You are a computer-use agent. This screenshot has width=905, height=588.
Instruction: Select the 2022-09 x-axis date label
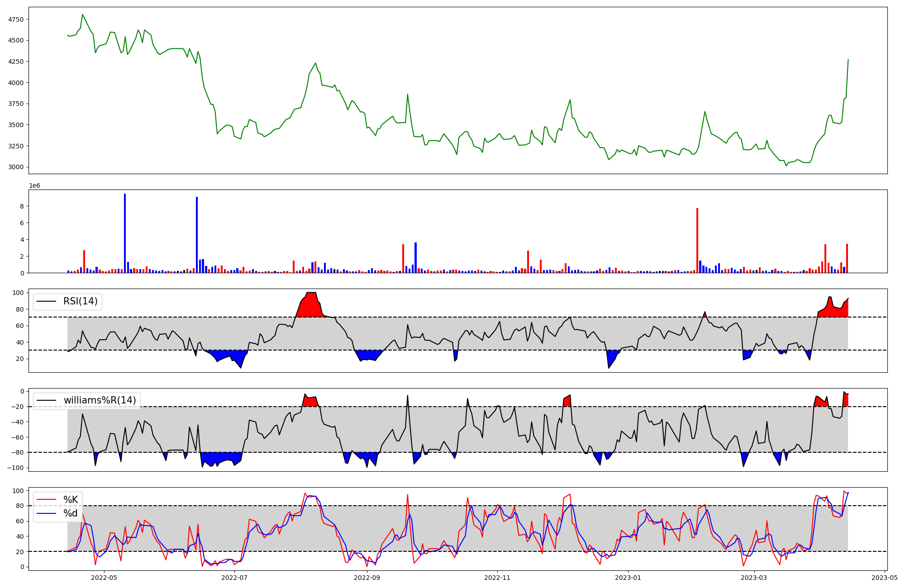point(367,578)
